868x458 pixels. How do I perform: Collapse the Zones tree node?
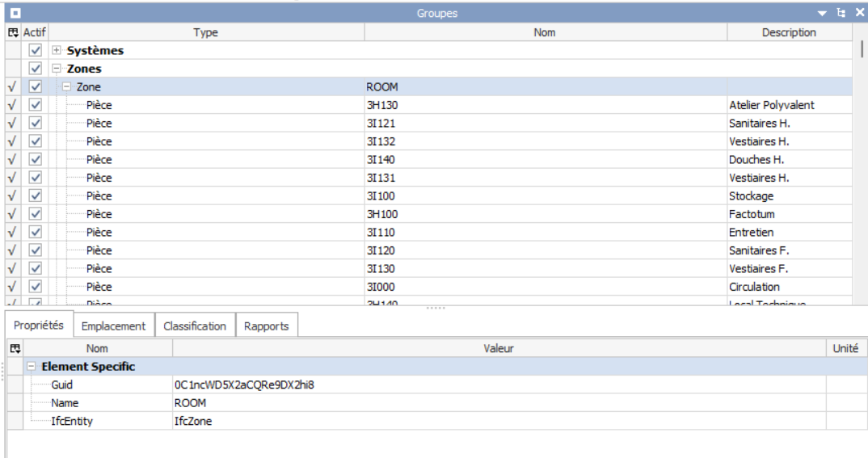(57, 69)
